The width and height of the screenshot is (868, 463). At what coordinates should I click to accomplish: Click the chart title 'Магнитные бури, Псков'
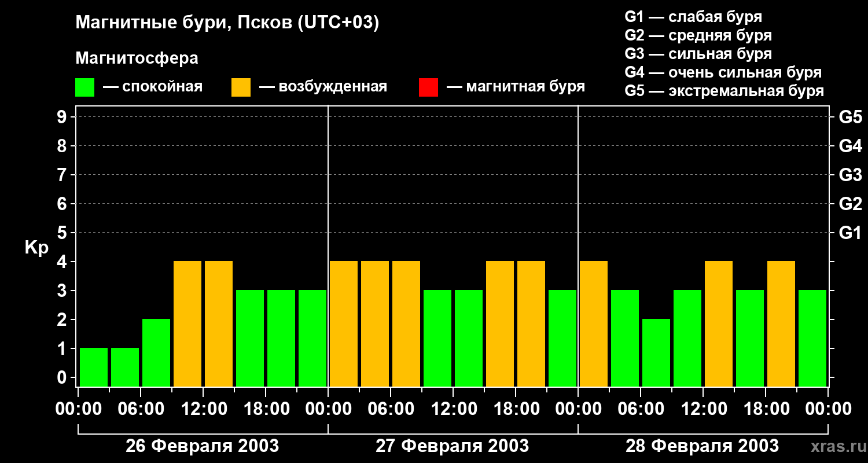(x=227, y=23)
